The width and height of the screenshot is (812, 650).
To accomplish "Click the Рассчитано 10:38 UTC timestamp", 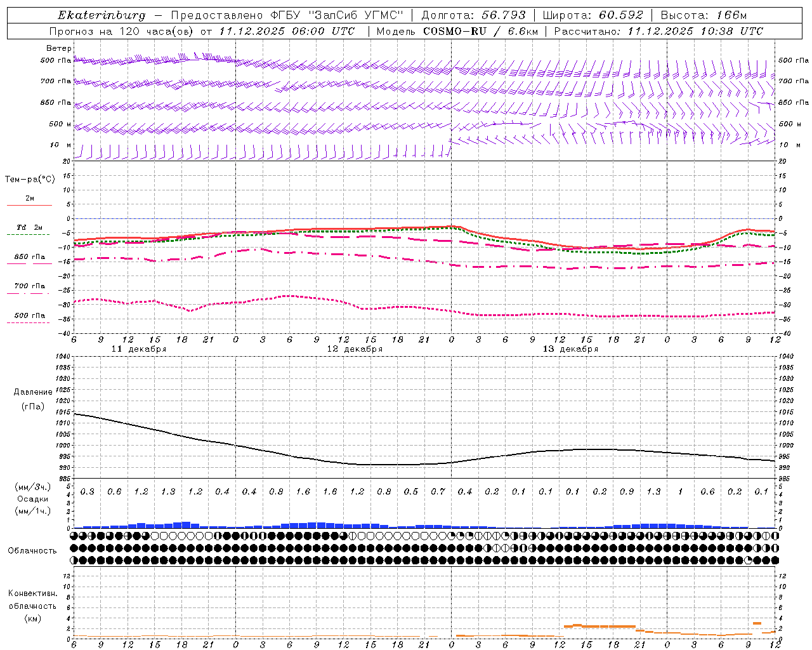I will (658, 31).
